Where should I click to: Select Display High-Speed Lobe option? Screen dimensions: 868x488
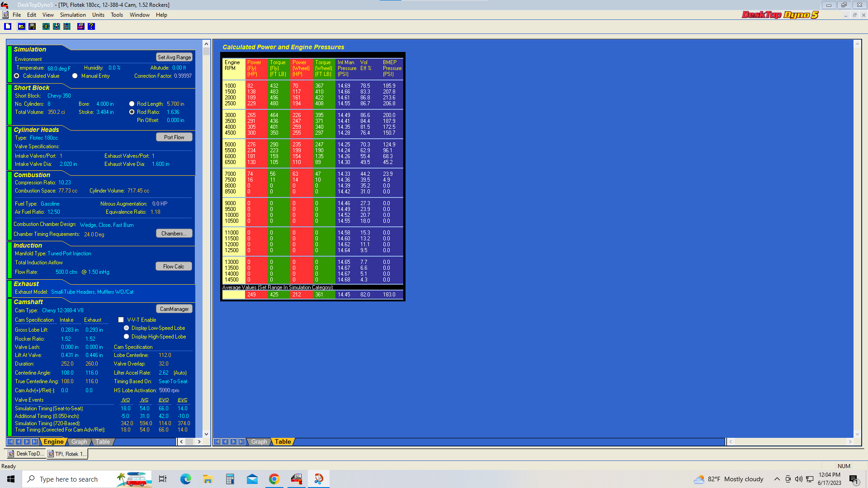point(127,337)
